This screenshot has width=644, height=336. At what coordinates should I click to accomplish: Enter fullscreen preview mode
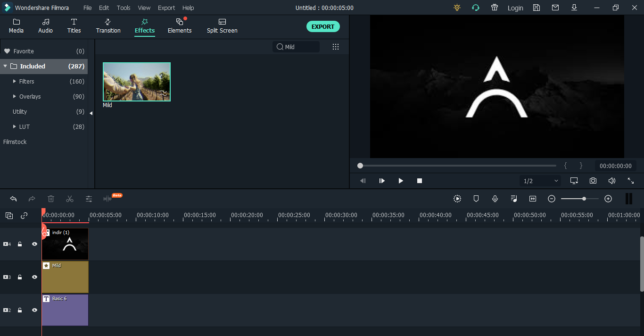[631, 181]
